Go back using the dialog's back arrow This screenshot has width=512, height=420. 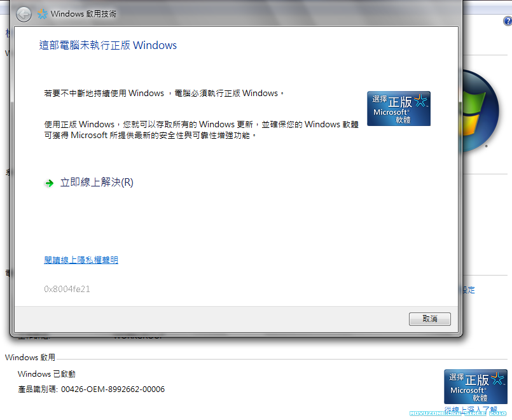[x=24, y=15]
